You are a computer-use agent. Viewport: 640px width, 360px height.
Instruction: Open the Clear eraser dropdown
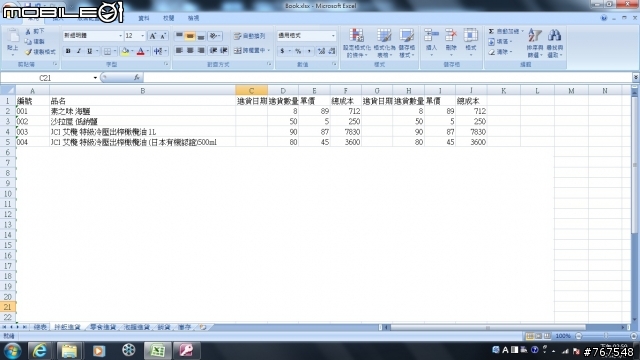point(500,52)
